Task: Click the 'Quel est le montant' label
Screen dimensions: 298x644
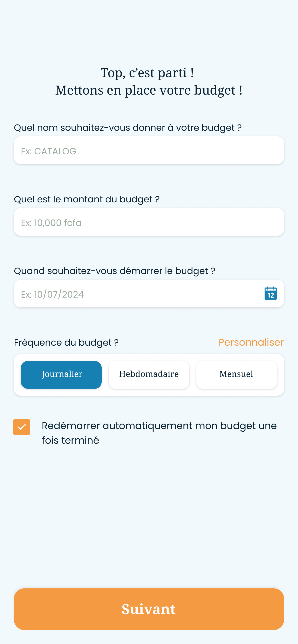Action: tap(87, 199)
